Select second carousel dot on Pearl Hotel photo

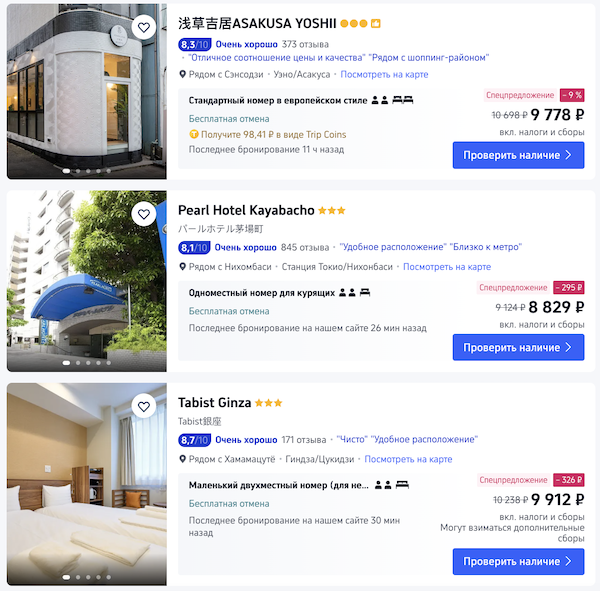pos(78,362)
